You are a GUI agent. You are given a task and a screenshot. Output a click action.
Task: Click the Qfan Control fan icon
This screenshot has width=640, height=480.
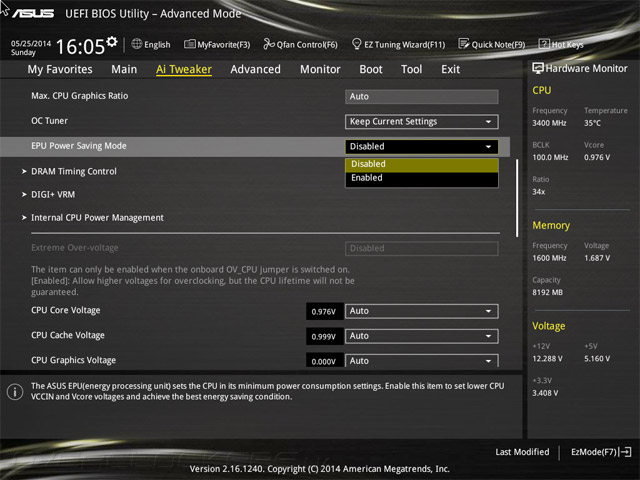269,44
